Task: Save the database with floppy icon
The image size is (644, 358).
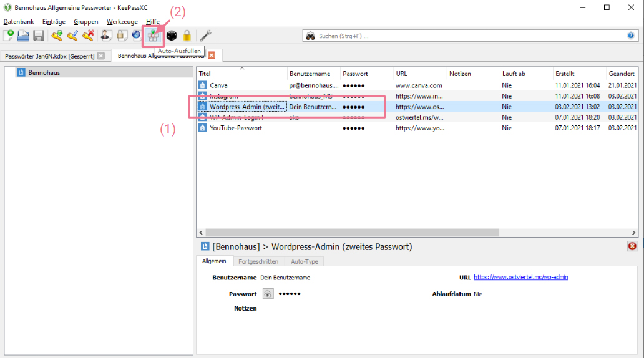Action: (39, 36)
